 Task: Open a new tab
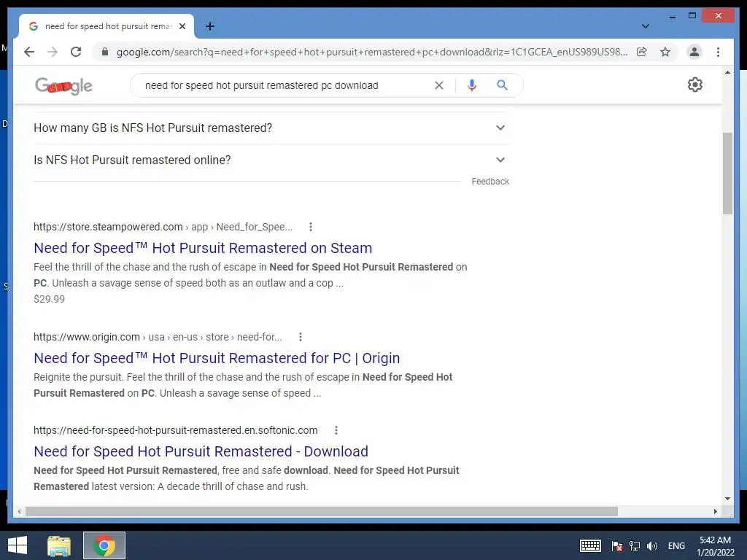[209, 27]
